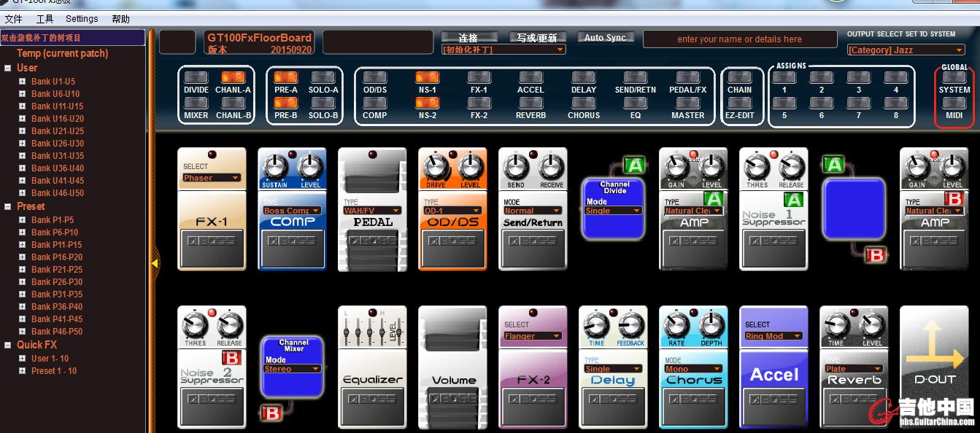Open the [Category] Jazz dropdown
The image size is (980, 433).
point(906,50)
